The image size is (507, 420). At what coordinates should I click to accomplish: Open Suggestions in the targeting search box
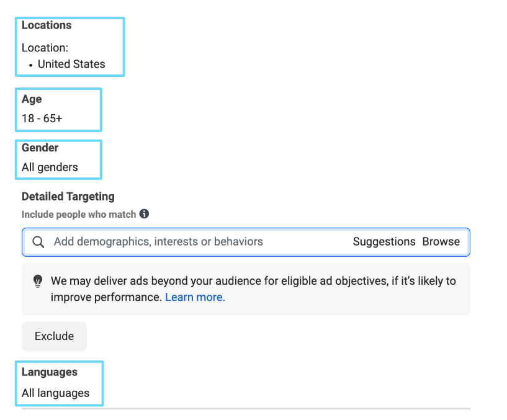(x=384, y=242)
